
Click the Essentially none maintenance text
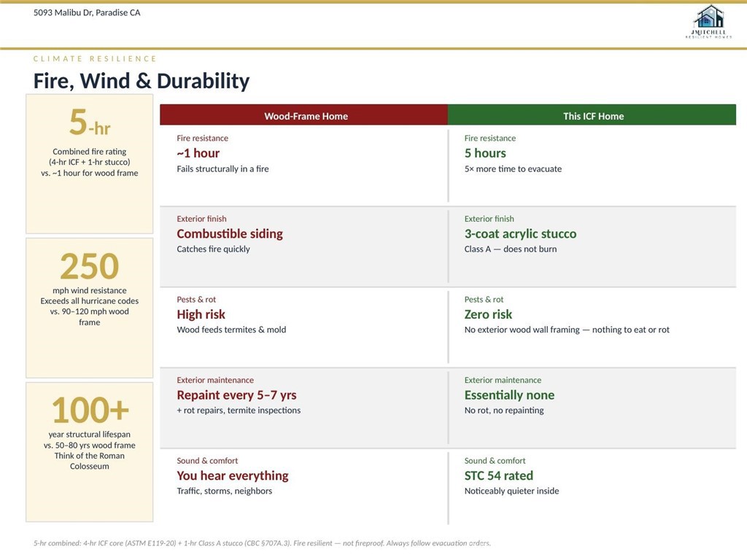(509, 395)
